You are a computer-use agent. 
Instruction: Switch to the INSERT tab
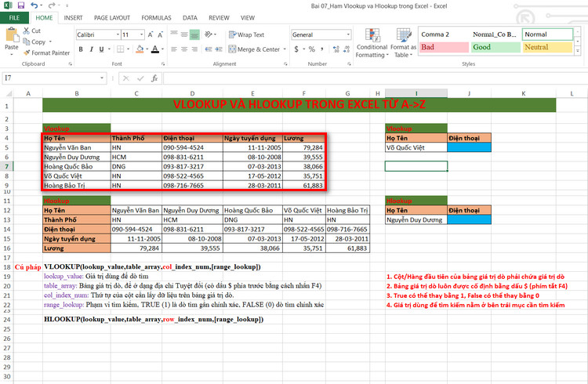pyautogui.click(x=73, y=17)
